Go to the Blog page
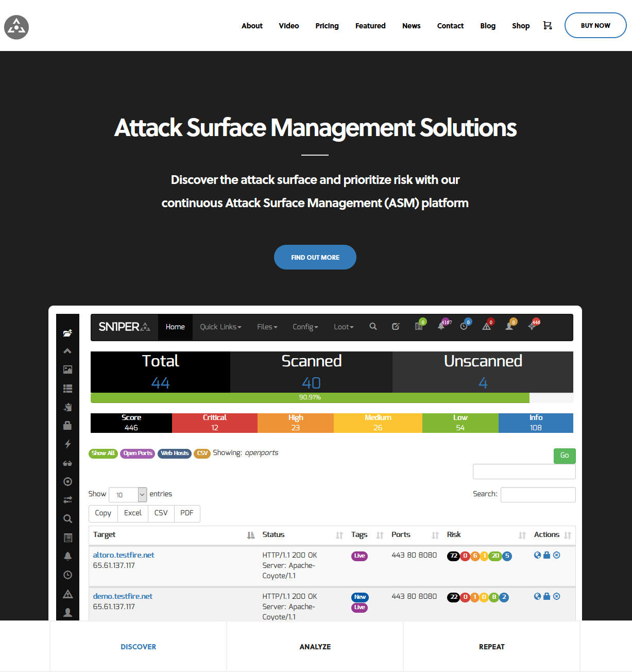The width and height of the screenshot is (632, 672). [x=488, y=26]
